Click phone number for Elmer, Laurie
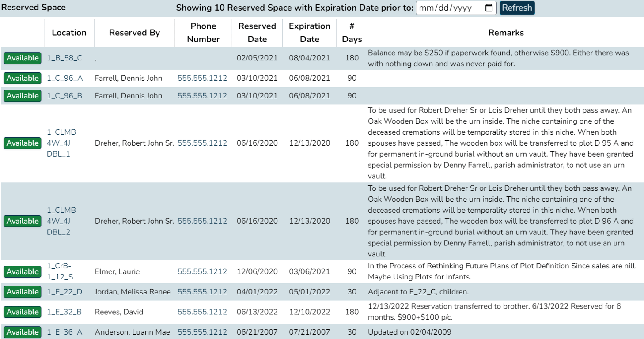Screen dimensions: 644x339 [202, 272]
